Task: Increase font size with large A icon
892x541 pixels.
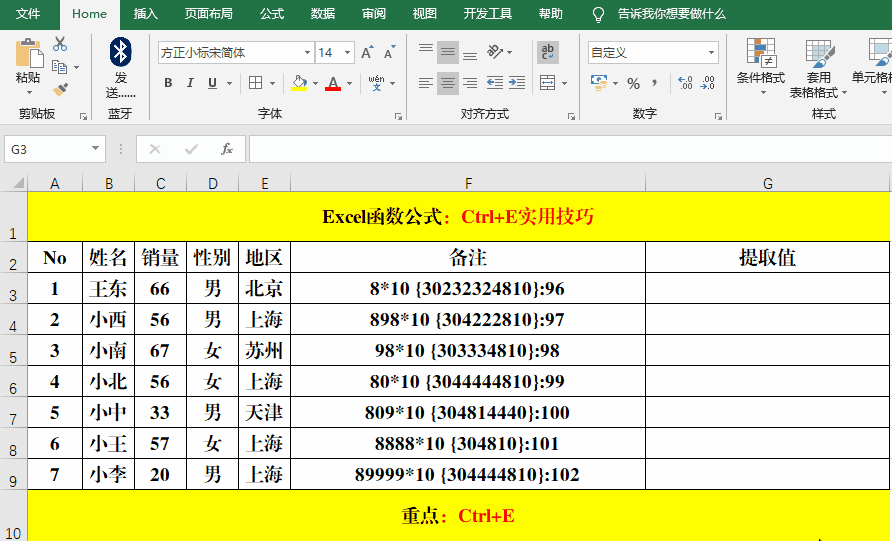Action: click(367, 52)
